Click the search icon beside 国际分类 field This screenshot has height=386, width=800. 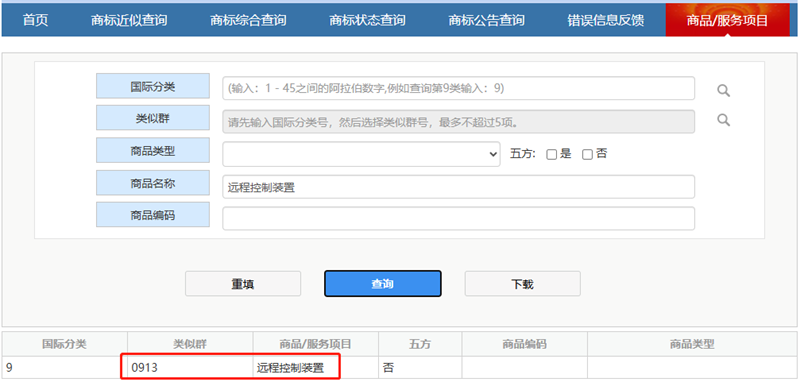[x=723, y=91]
